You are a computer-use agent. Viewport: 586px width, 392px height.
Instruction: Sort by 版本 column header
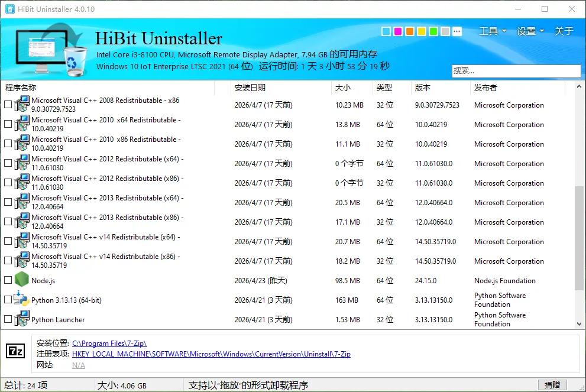coord(441,88)
